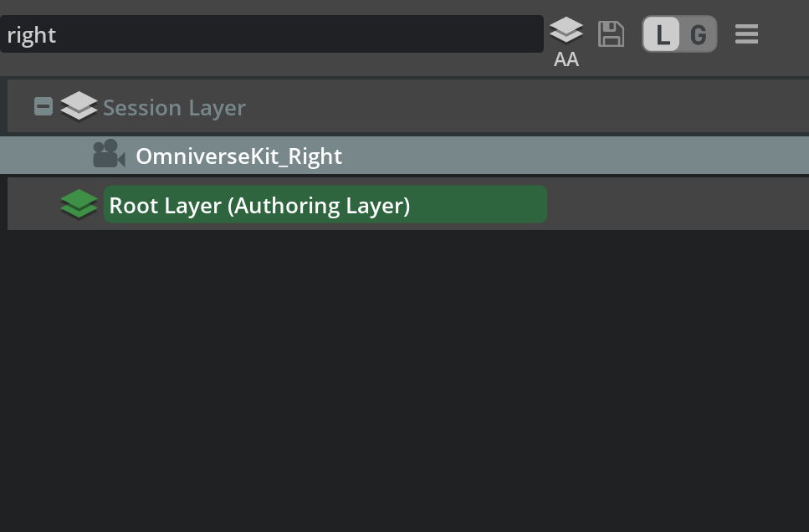Click the camera icon beside OmniverseKit_Right
Image resolution: width=809 pixels, height=532 pixels.
[109, 156]
